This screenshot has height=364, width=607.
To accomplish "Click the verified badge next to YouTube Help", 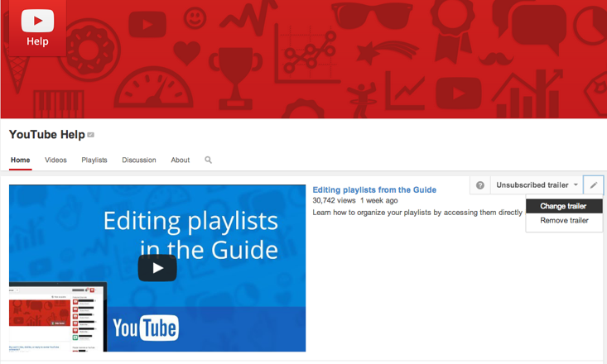I will click(x=90, y=135).
